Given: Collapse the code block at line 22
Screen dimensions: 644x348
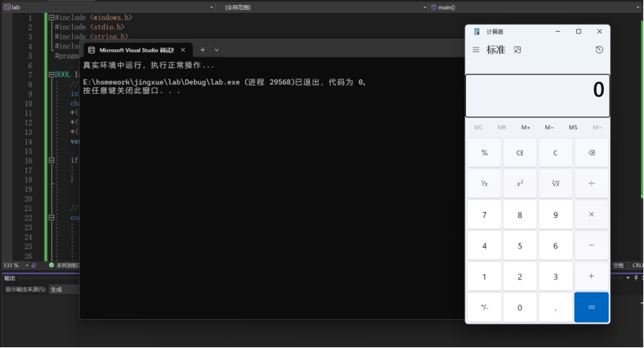Looking at the screenshot, I should [51, 217].
